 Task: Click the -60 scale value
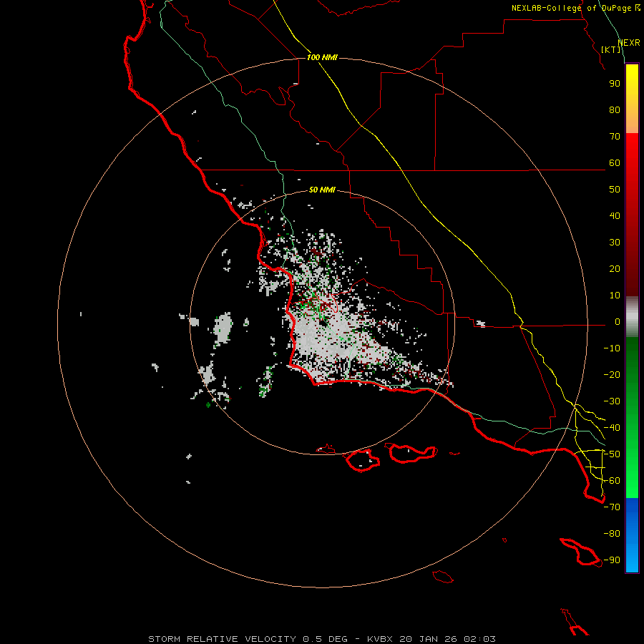tap(612, 481)
